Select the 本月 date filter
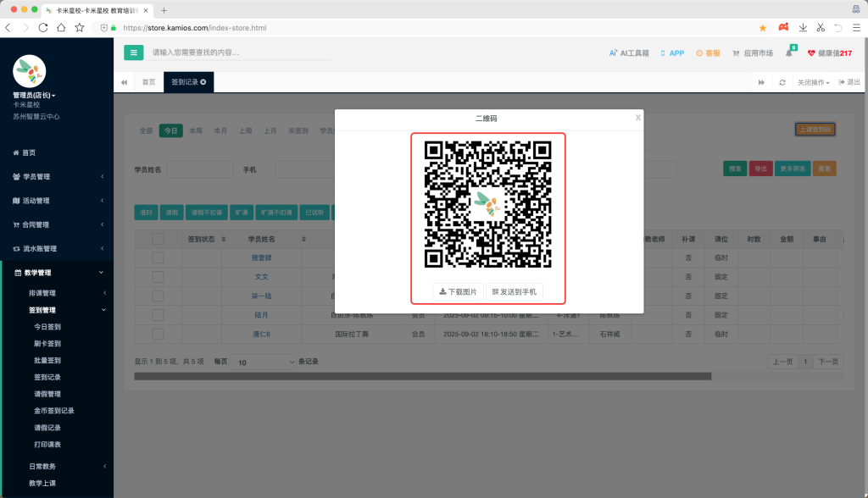Image resolution: width=868 pixels, height=498 pixels. click(220, 130)
